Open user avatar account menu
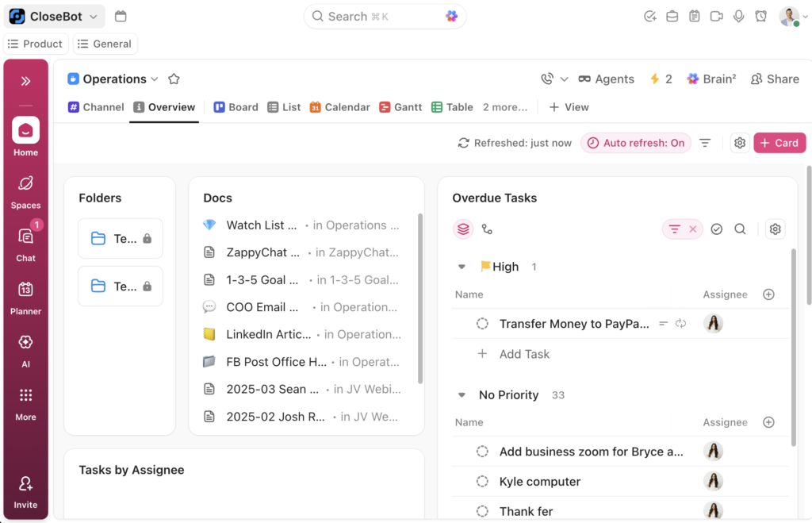This screenshot has width=812, height=523. tap(793, 16)
